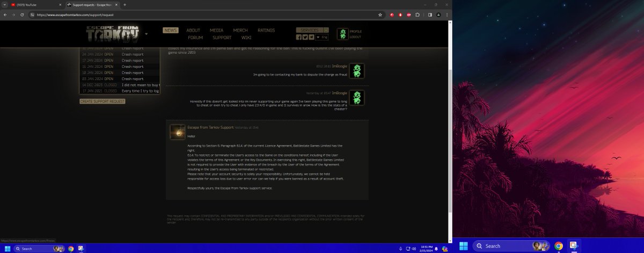The height and width of the screenshot is (253, 644).
Task: Expand the arrow next to SERVICES
Action: [x=326, y=30]
